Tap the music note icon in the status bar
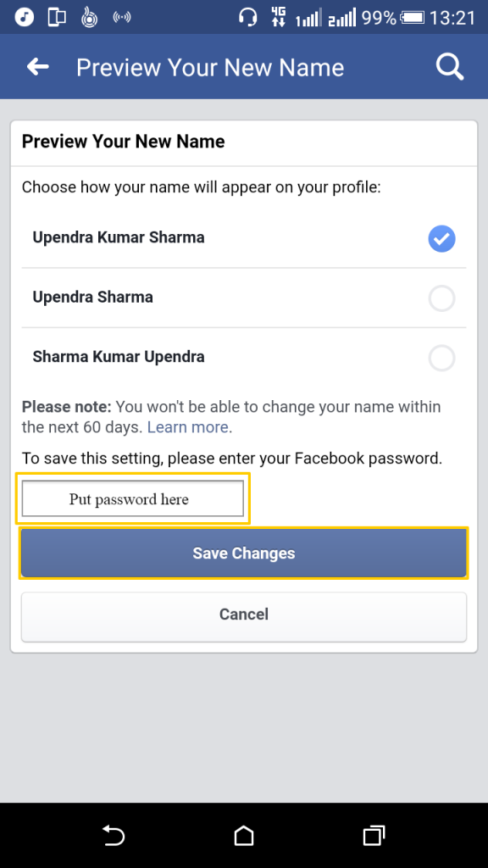The height and width of the screenshot is (868, 488). 23,15
